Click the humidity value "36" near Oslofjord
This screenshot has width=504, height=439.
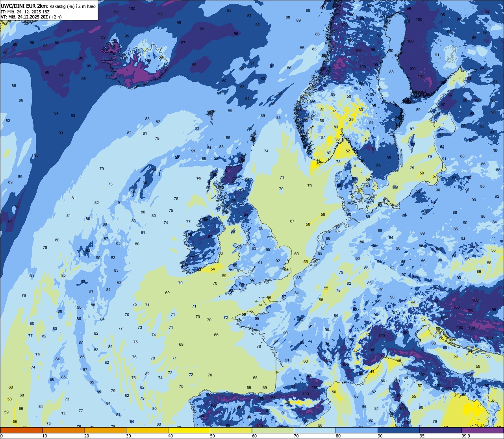coord(337,139)
